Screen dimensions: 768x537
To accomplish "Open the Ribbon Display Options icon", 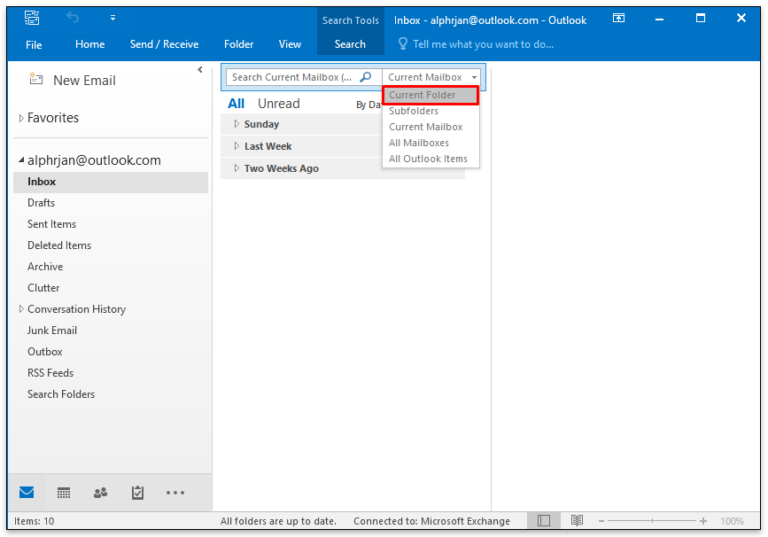I will pos(619,18).
